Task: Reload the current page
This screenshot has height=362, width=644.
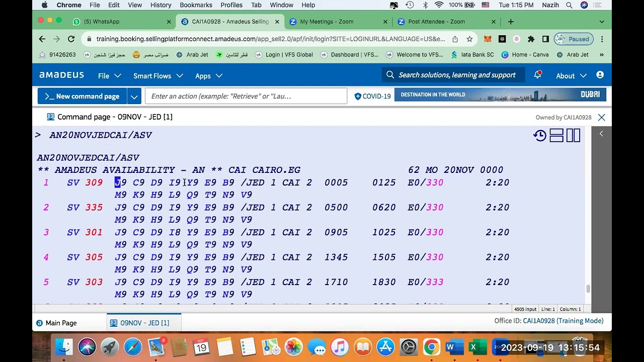Action: coord(71,39)
